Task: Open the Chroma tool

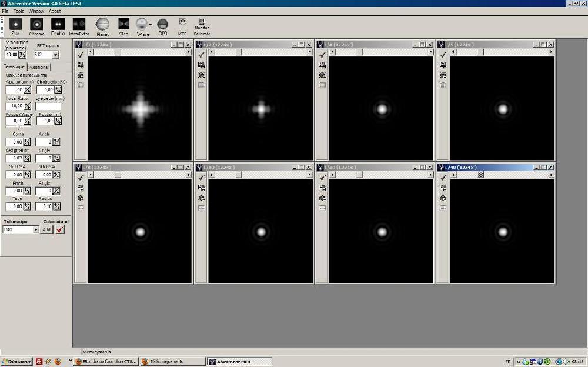Action: tap(36, 26)
